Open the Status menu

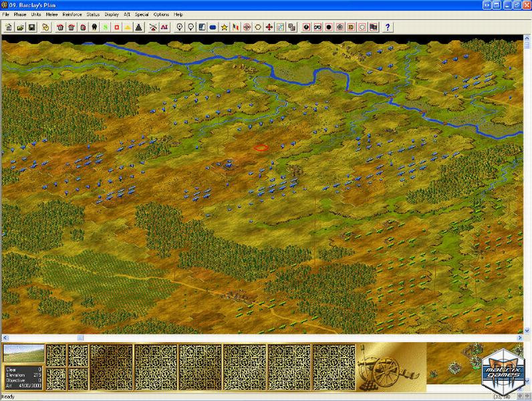click(93, 15)
